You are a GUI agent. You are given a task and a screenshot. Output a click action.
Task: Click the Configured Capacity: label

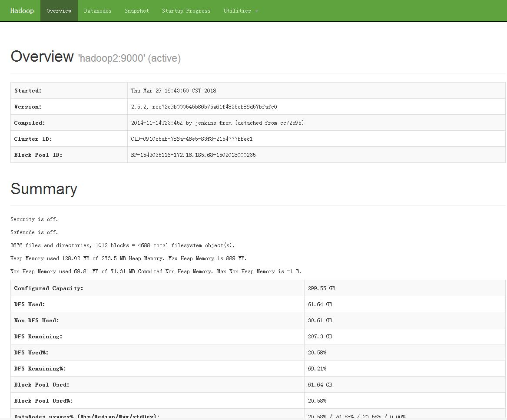coord(49,288)
